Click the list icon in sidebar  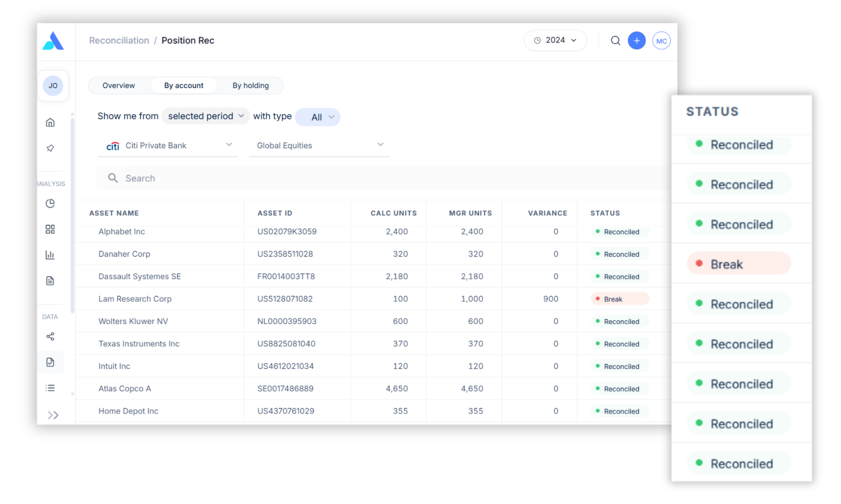50,388
